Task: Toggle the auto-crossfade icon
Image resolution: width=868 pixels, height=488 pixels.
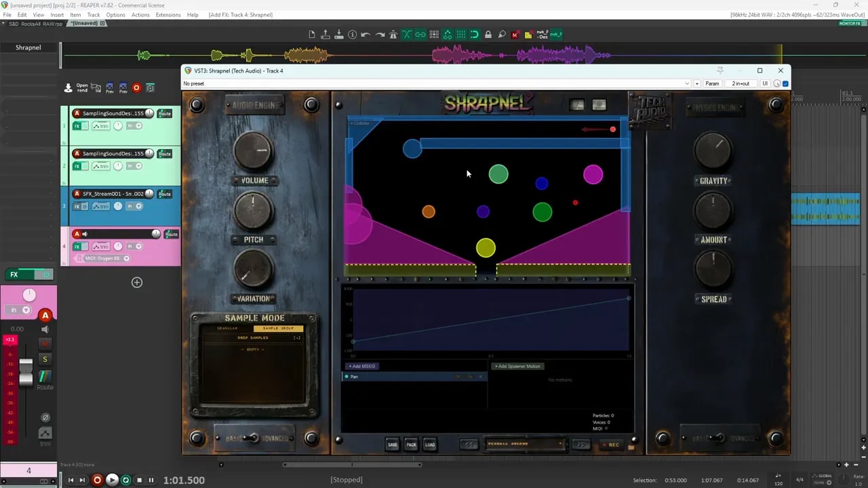Action: (x=407, y=35)
